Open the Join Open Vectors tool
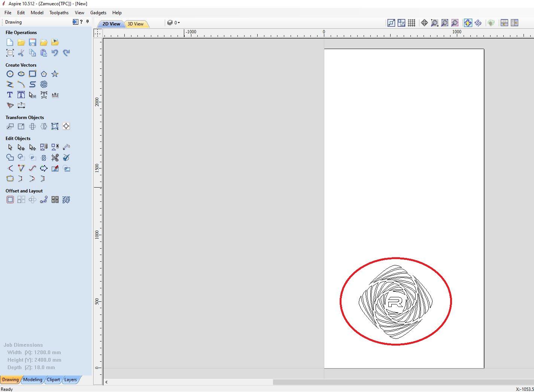The width and height of the screenshot is (534, 392). coord(10,179)
